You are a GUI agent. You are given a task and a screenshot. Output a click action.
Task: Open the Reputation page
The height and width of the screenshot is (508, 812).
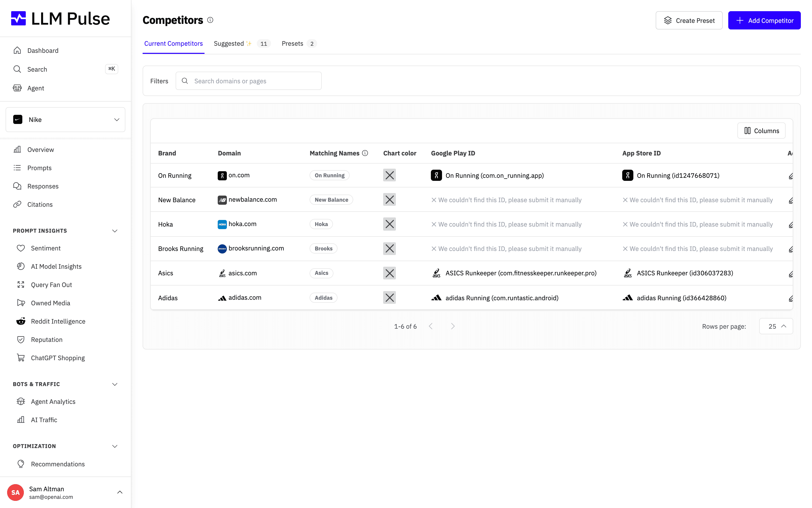(47, 340)
